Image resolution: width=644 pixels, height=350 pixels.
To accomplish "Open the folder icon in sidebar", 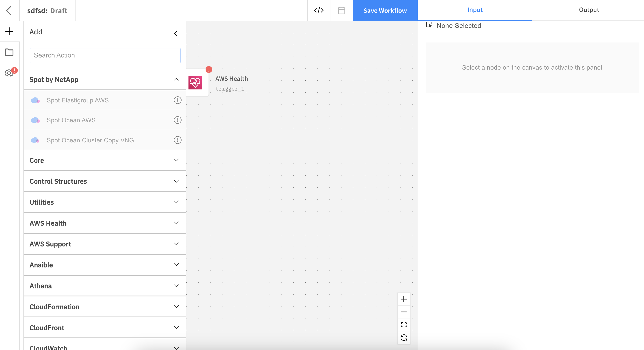I will (x=9, y=52).
